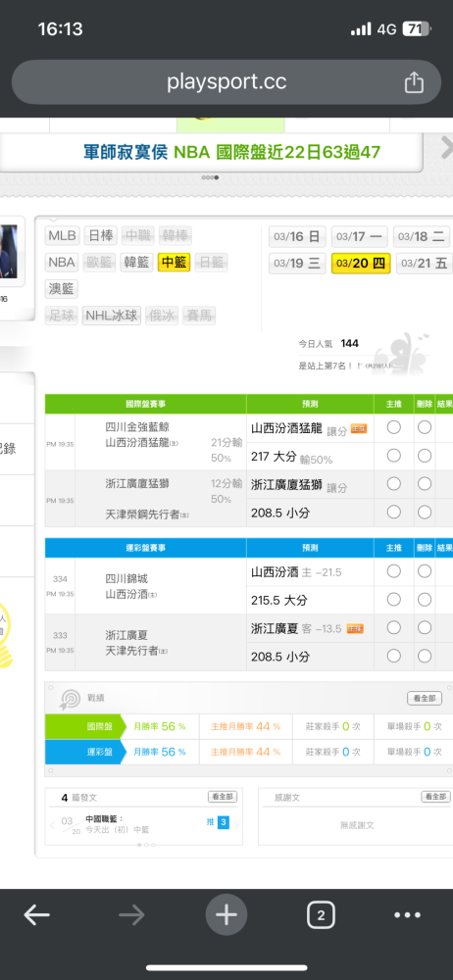Select the NBA league tab
The height and width of the screenshot is (980, 453).
click(62, 262)
